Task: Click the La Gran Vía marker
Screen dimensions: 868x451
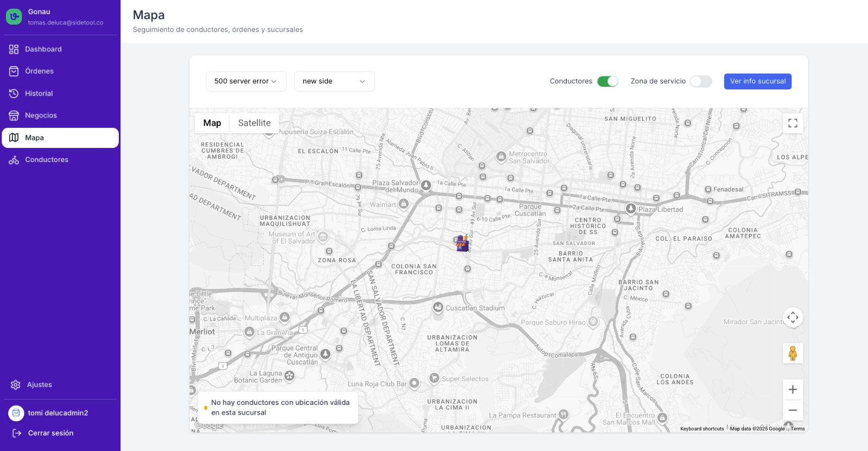Action: (x=250, y=332)
